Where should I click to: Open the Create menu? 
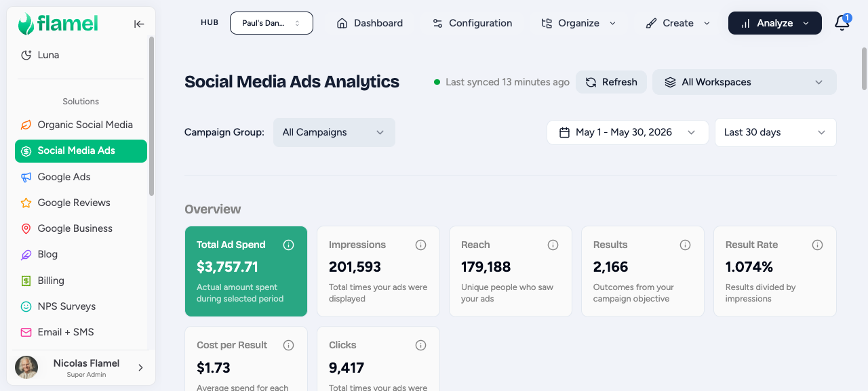[x=677, y=23]
